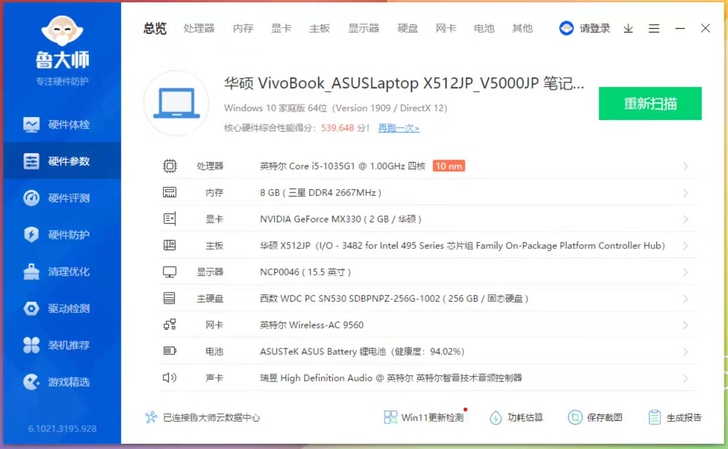The width and height of the screenshot is (728, 449).
Task: Click the version number 6.1021.3195.928
Action: tap(62, 429)
